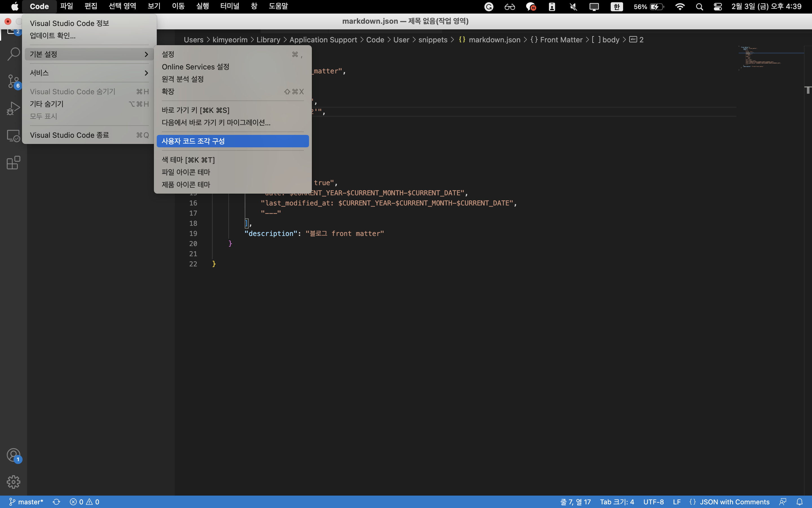The height and width of the screenshot is (508, 812).
Task: Open Remote Explorer view
Action: point(14,136)
